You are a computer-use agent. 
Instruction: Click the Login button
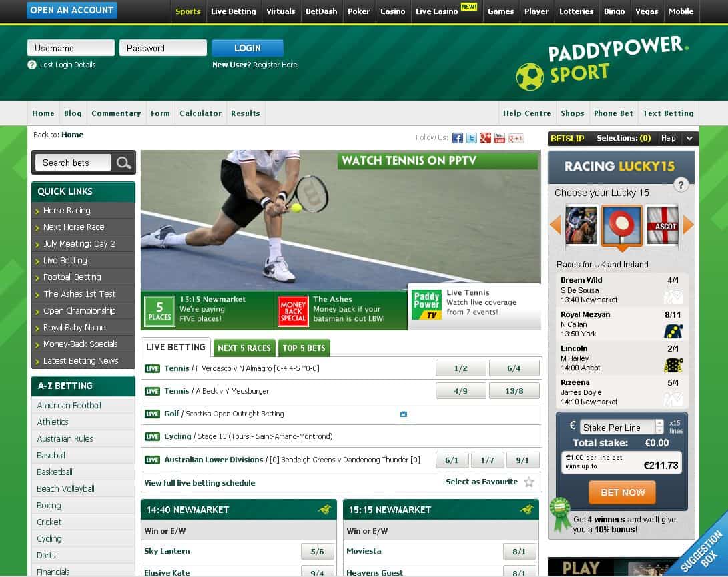(x=248, y=48)
